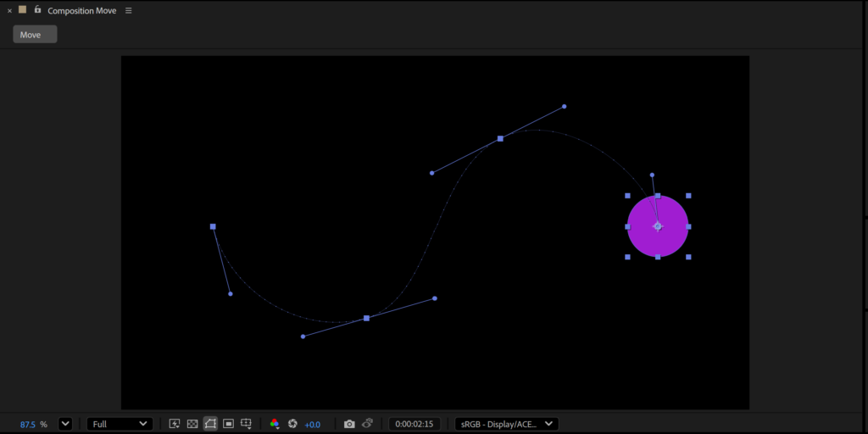Open the sRGB display color space dropdown
Screen dimensions: 868x434
click(x=506, y=424)
